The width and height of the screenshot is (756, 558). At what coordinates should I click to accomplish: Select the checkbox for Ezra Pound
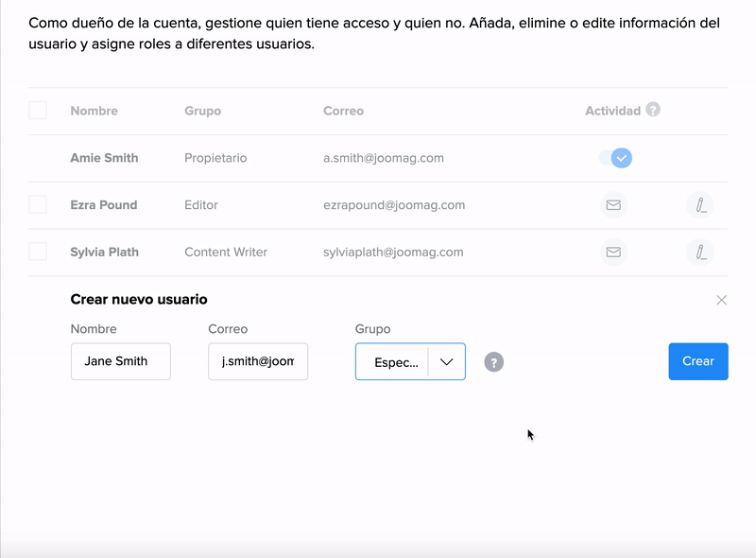(x=38, y=204)
